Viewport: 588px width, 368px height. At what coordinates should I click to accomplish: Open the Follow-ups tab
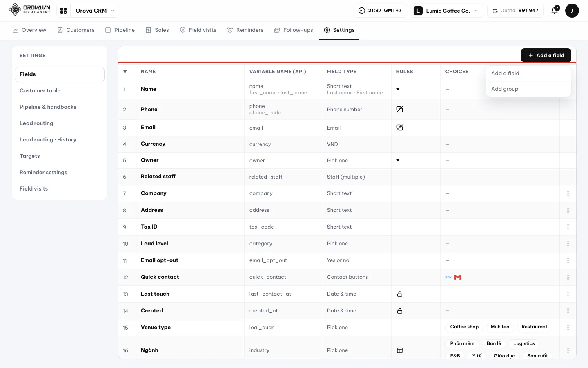pyautogui.click(x=294, y=30)
